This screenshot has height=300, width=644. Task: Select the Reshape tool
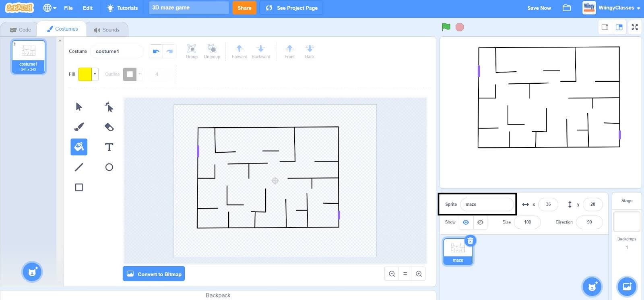coord(109,107)
